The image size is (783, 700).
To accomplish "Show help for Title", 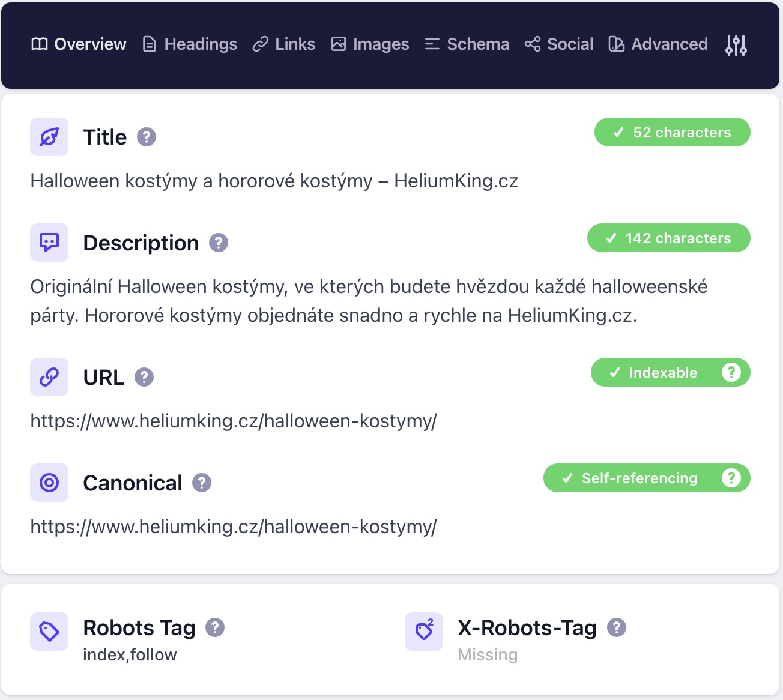I will tap(147, 137).
